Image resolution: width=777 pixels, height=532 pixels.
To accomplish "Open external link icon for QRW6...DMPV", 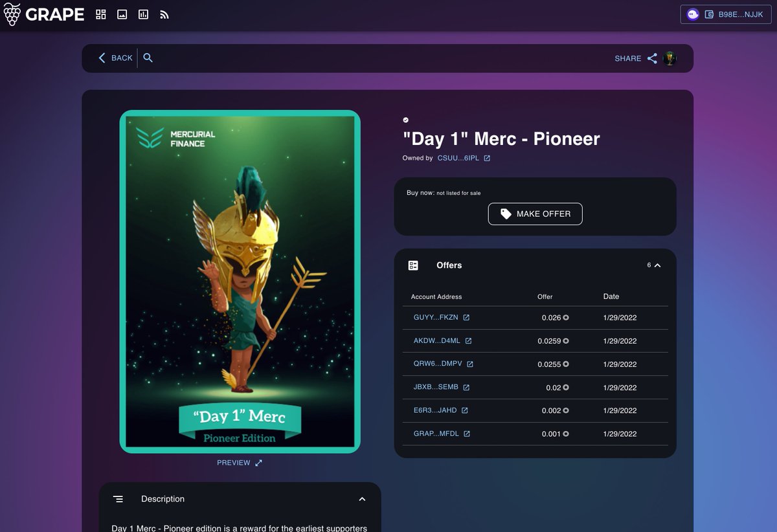I will [470, 364].
